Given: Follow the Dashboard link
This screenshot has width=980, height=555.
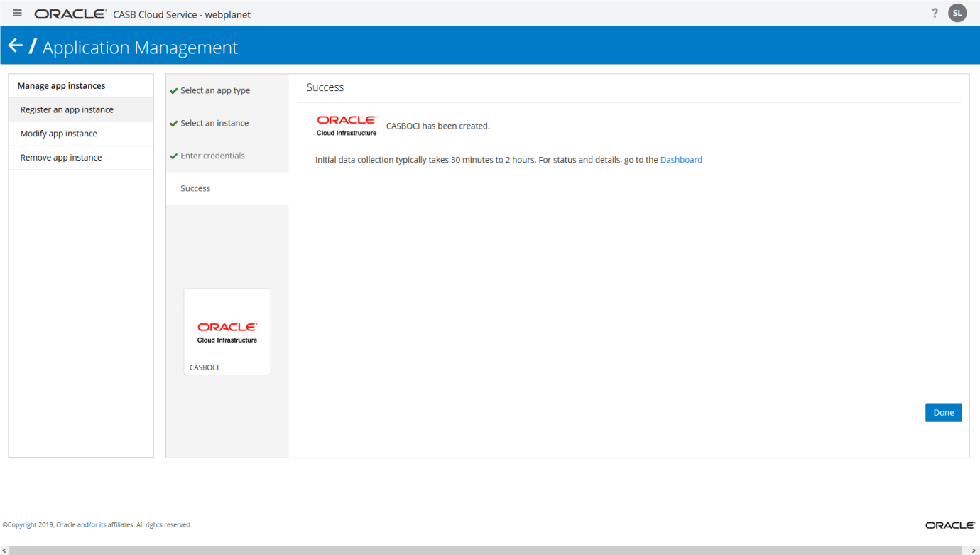Looking at the screenshot, I should click(681, 160).
